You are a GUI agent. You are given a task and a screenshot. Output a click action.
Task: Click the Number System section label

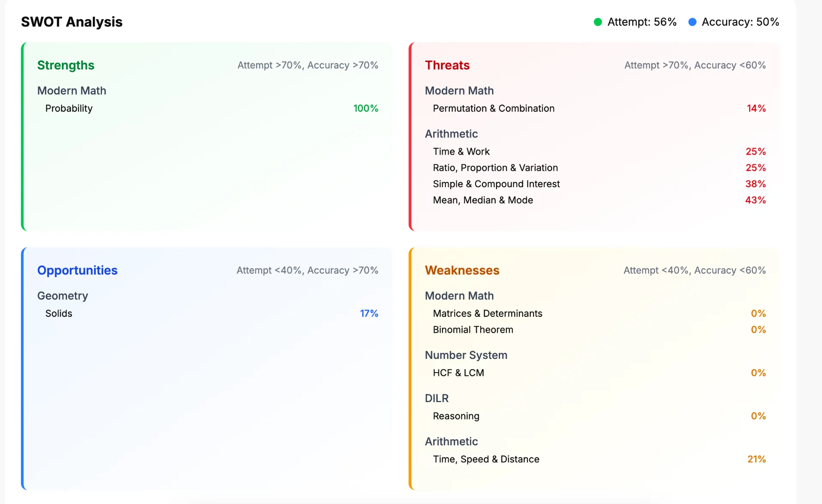[x=466, y=355]
